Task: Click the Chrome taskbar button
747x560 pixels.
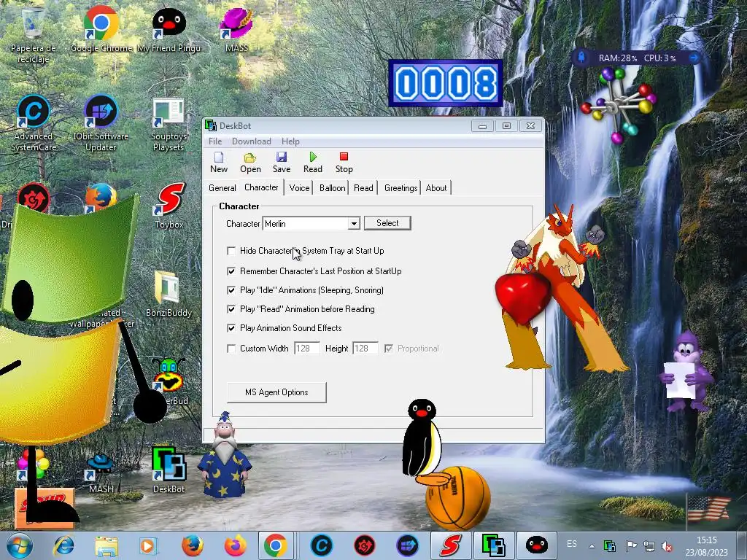Action: (x=275, y=545)
